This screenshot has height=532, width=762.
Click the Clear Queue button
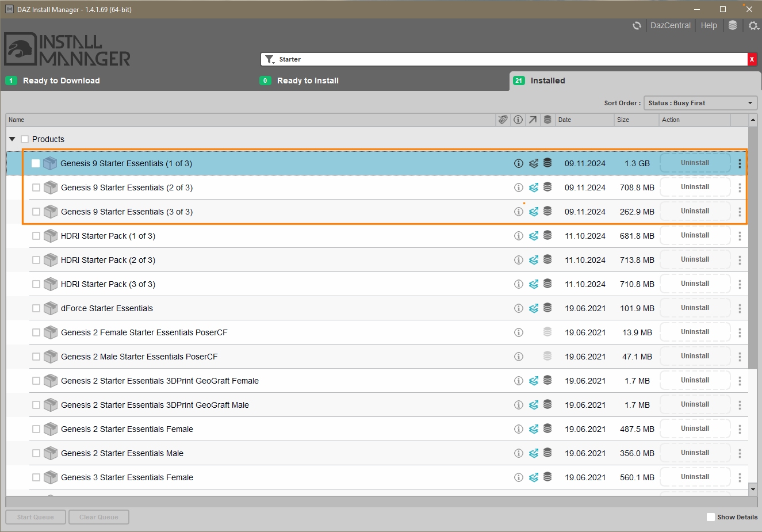coord(99,517)
